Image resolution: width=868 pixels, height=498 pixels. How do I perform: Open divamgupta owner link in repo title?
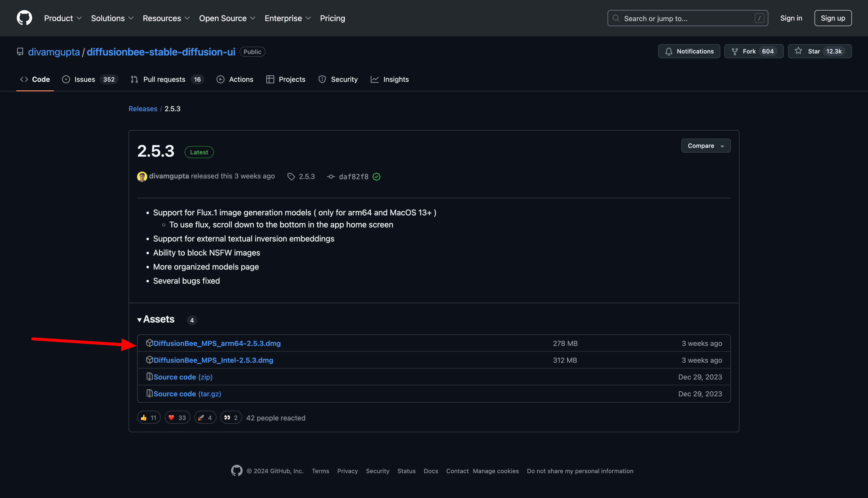[54, 52]
